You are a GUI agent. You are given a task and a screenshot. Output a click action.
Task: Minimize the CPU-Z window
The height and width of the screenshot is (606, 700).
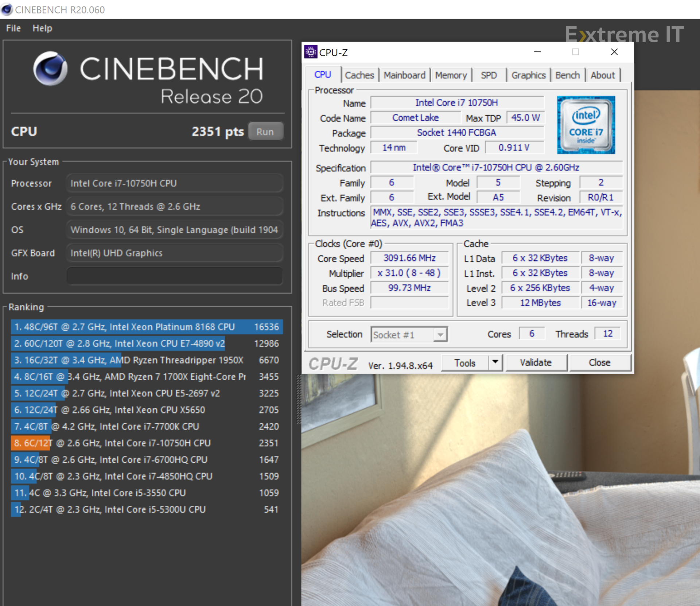(x=537, y=52)
